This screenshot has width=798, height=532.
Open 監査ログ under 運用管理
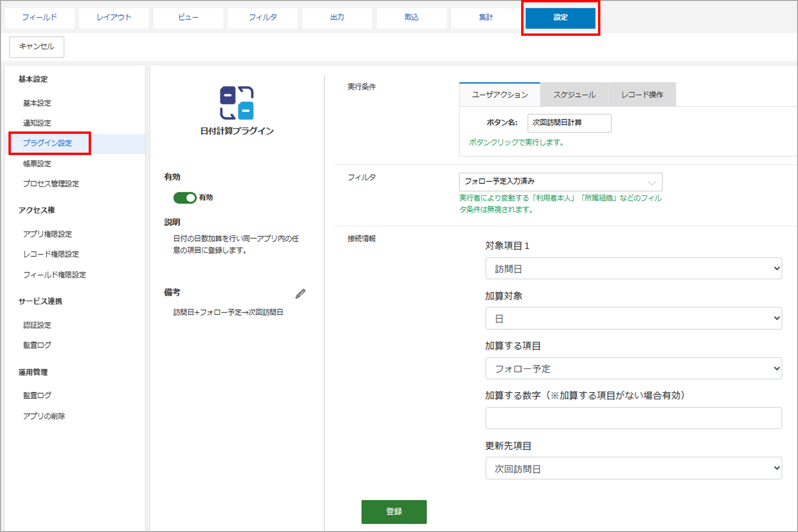(x=37, y=395)
